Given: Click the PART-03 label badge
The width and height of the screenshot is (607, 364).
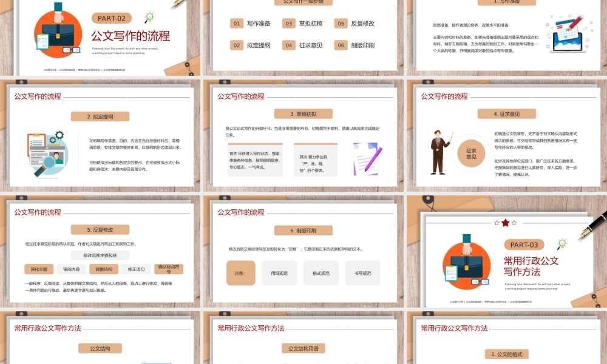Looking at the screenshot, I should [524, 245].
